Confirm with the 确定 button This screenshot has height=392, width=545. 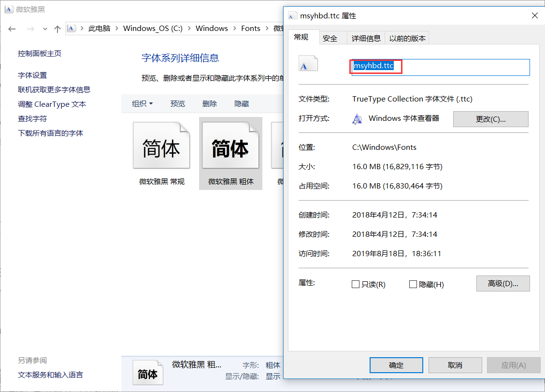coord(396,365)
